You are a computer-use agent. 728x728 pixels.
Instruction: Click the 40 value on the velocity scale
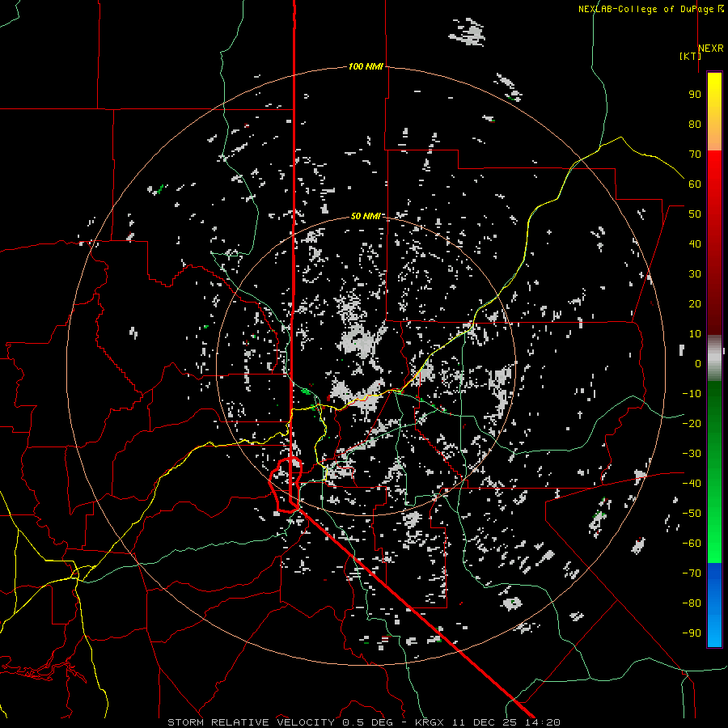(x=695, y=244)
